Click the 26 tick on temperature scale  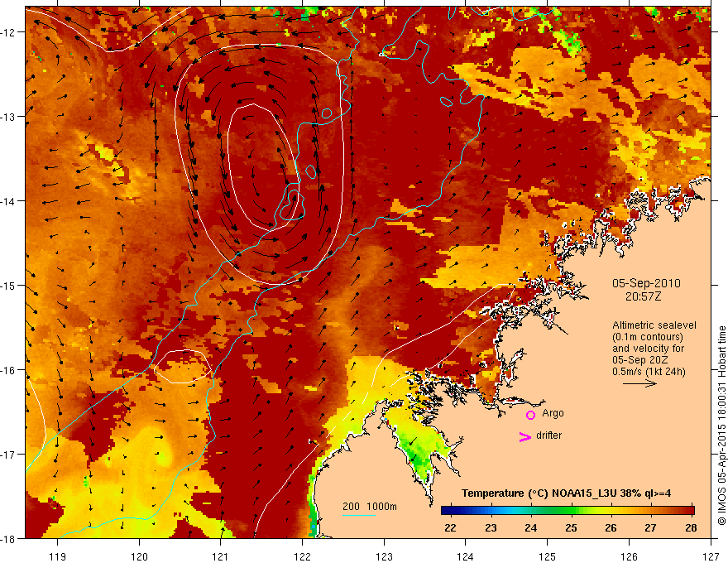click(x=611, y=527)
